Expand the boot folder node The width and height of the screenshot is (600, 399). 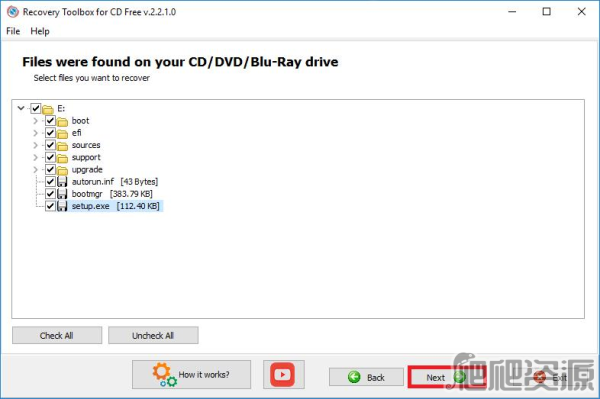point(35,121)
